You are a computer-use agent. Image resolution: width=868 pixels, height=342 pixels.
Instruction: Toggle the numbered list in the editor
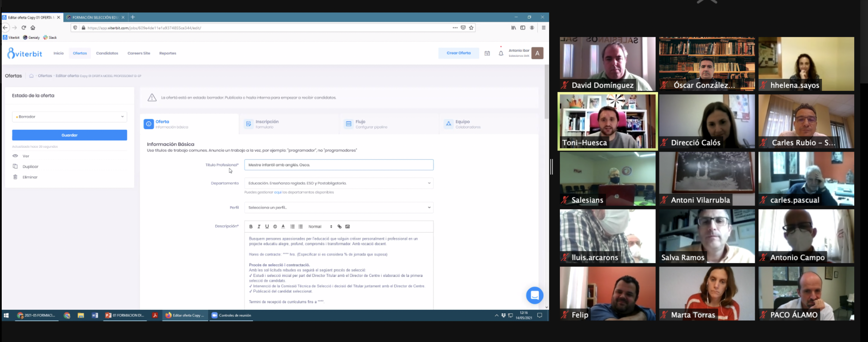(x=292, y=227)
